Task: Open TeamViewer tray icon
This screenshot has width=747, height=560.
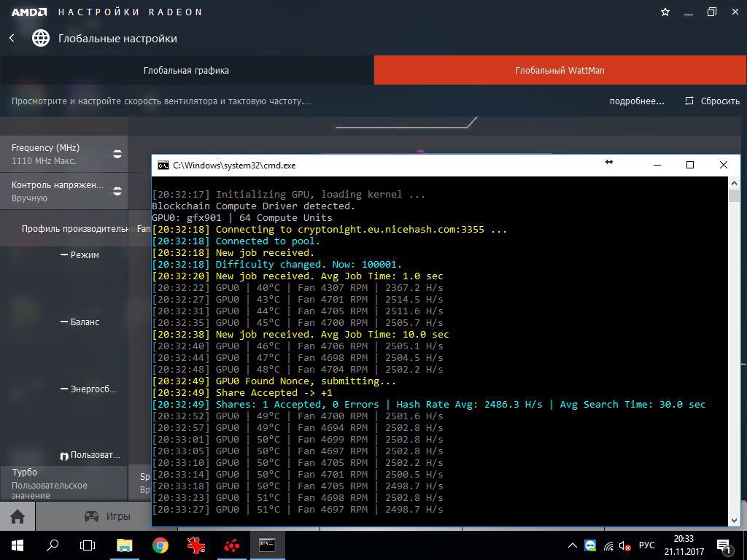Action: point(590,545)
